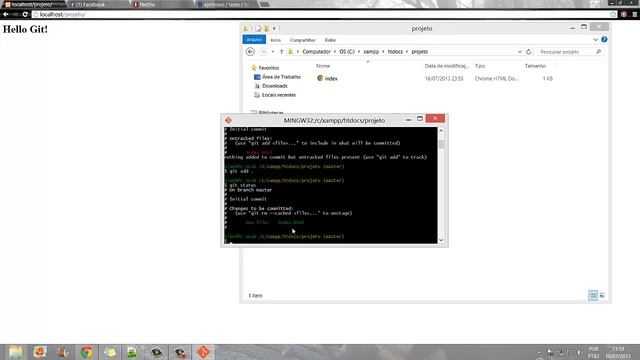640x360 pixels.
Task: Click the red extension icon in Chrome
Action: [x=624, y=14]
